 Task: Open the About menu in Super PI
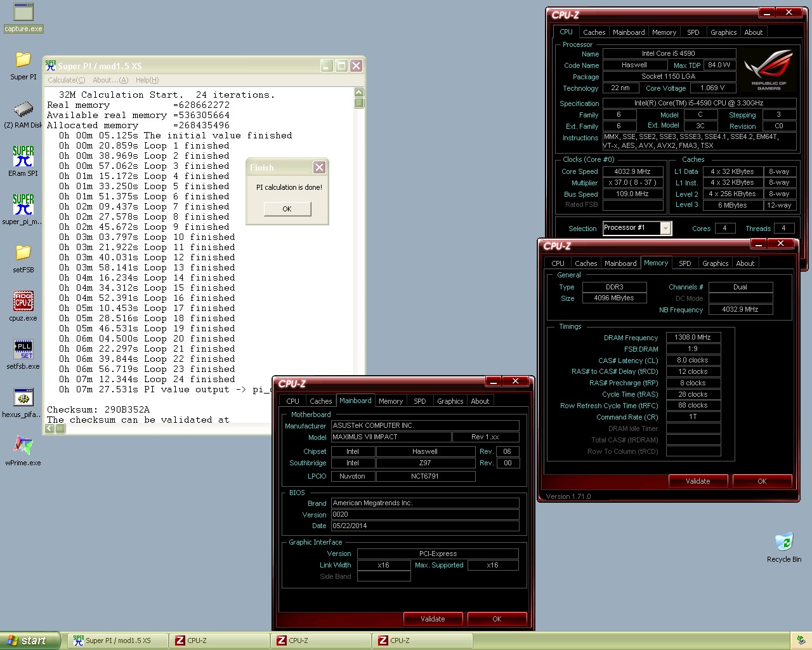pyautogui.click(x=110, y=80)
